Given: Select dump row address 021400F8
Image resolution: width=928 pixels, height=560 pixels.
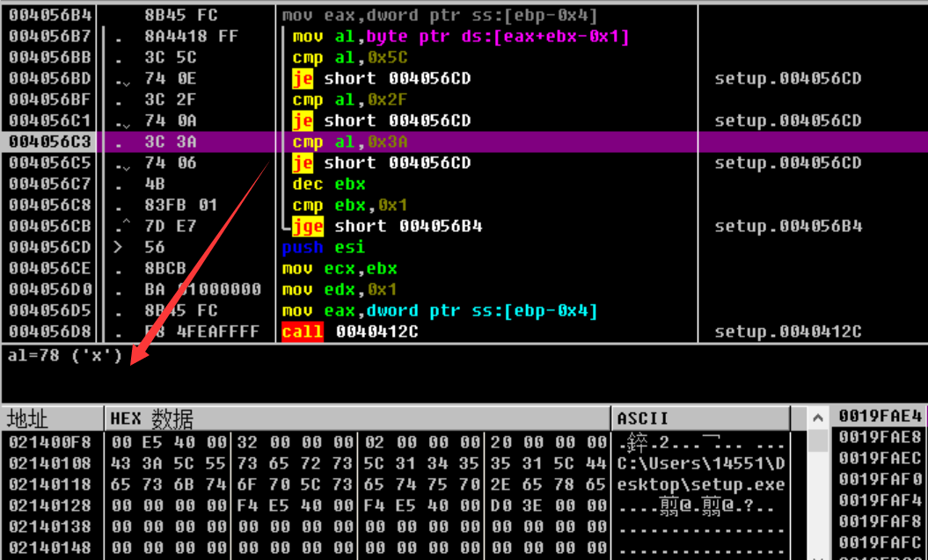Looking at the screenshot, I should click(x=50, y=442).
